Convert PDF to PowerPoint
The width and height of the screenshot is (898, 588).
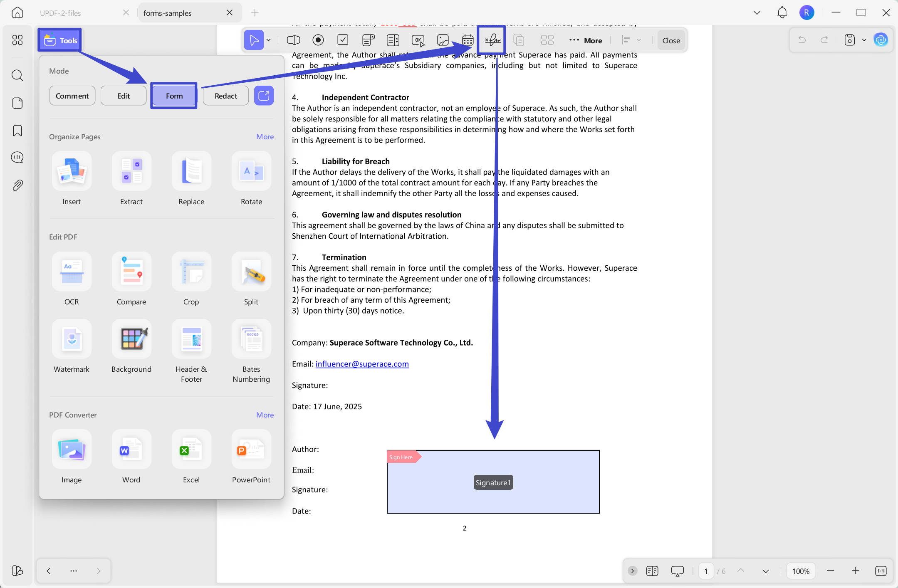[251, 457]
